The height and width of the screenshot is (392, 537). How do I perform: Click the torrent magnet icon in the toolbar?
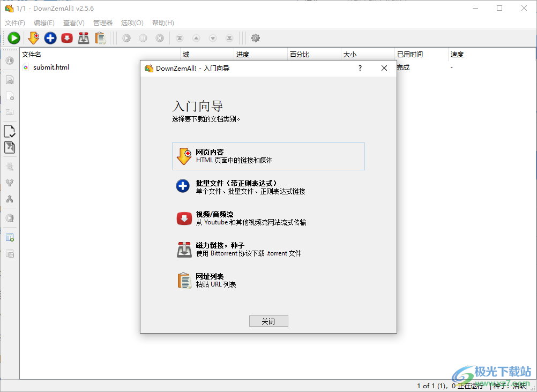click(84, 38)
